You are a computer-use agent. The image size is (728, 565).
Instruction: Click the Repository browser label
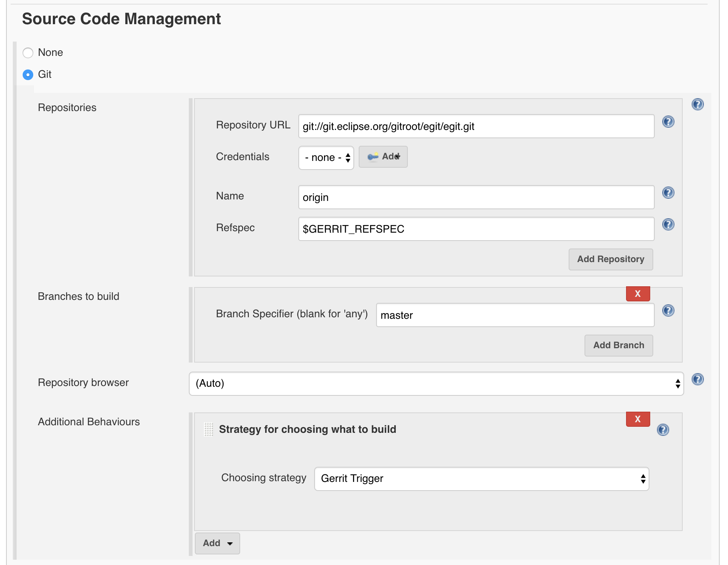click(x=83, y=383)
